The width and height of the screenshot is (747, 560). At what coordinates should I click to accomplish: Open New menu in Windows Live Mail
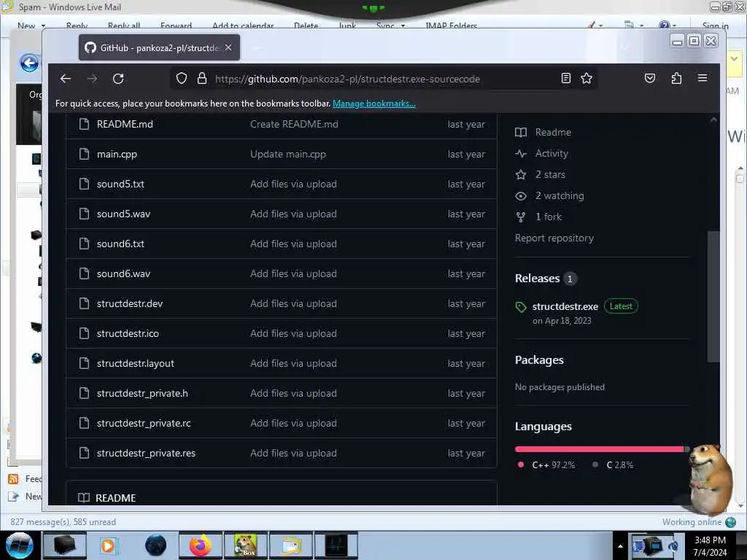(31, 26)
